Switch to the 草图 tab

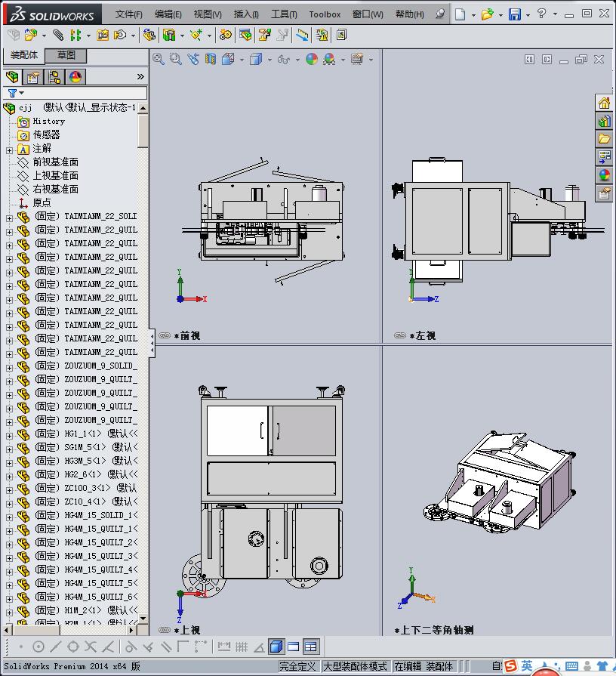66,55
